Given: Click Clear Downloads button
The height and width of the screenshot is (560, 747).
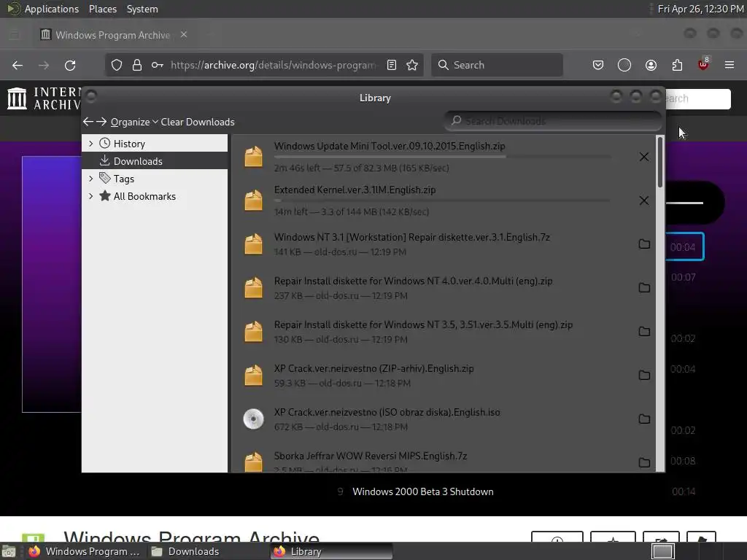Looking at the screenshot, I should [x=197, y=122].
